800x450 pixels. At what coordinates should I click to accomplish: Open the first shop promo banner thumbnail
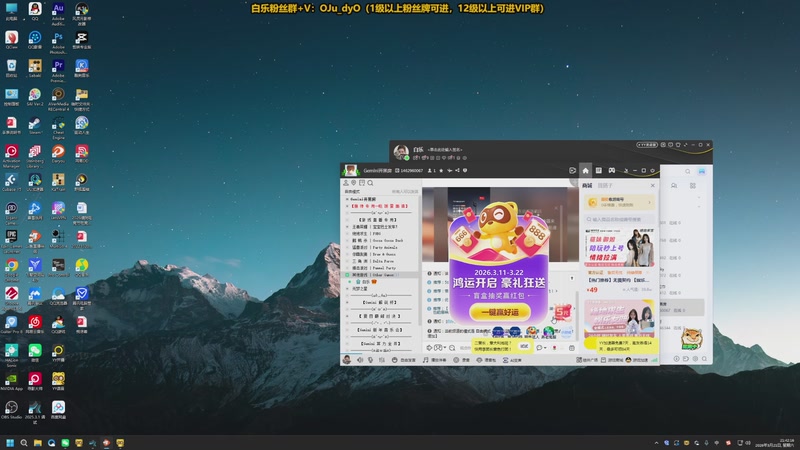pos(619,248)
